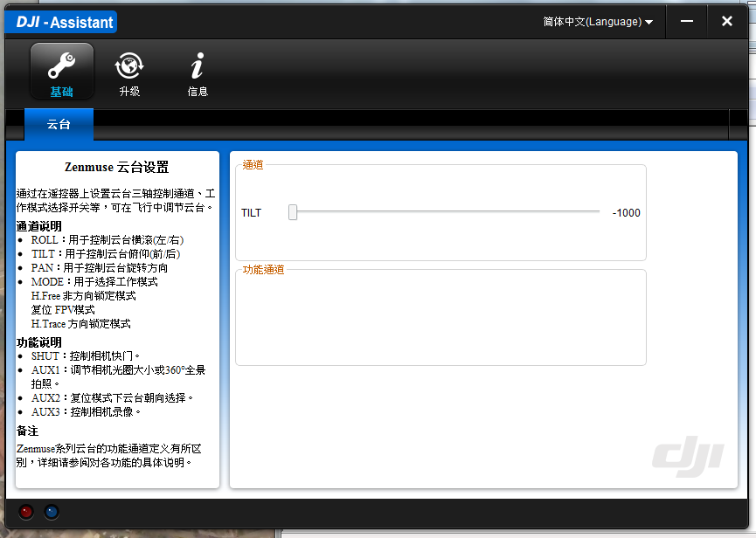Open the 简体中文(Language) dropdown

click(598, 22)
